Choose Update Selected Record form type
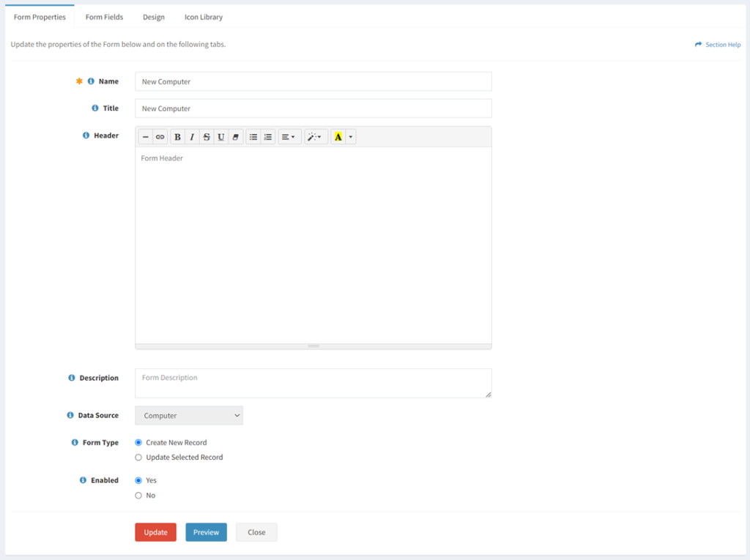750x560 pixels. pos(138,457)
